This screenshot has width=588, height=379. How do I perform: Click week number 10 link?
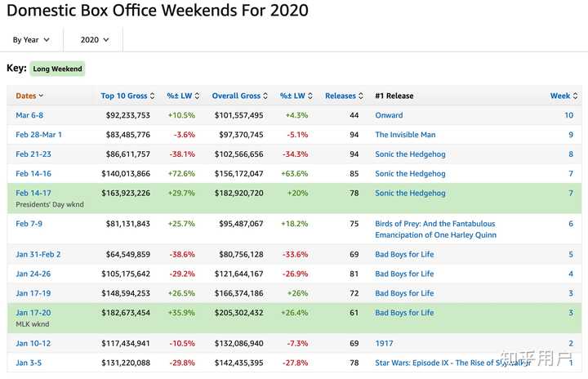coord(568,115)
